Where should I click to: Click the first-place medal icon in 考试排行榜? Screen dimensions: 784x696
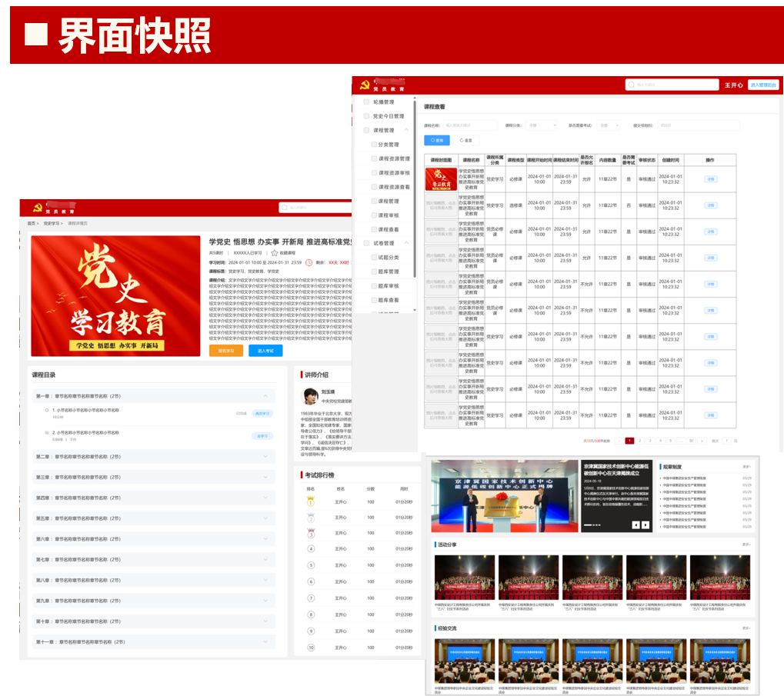[x=311, y=502]
